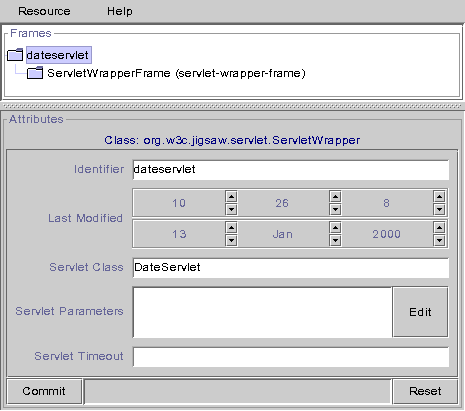Increase the seconds value 8 with up arrow
Viewport: 465px width, 411px height.
click(439, 197)
